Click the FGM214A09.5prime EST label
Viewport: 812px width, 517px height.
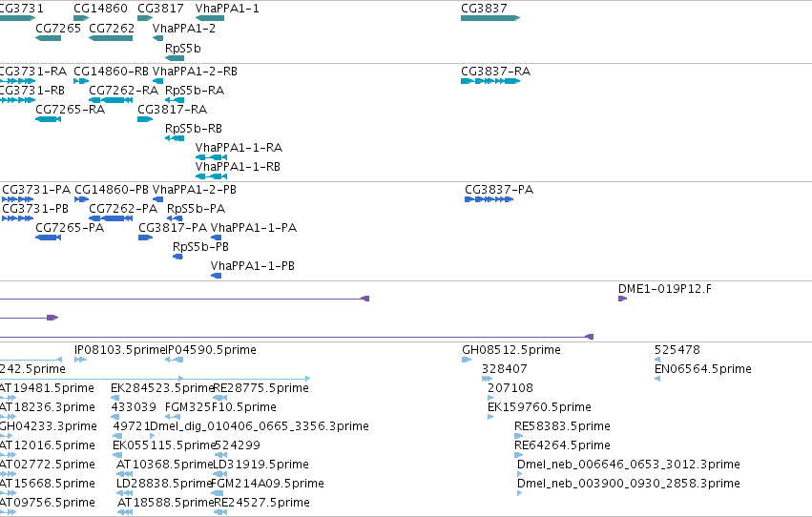point(268,484)
